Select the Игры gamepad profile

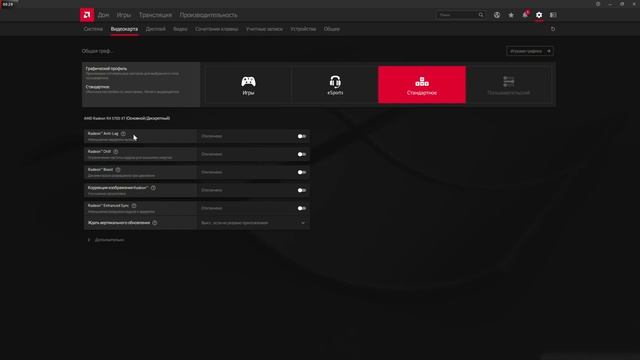pos(248,84)
